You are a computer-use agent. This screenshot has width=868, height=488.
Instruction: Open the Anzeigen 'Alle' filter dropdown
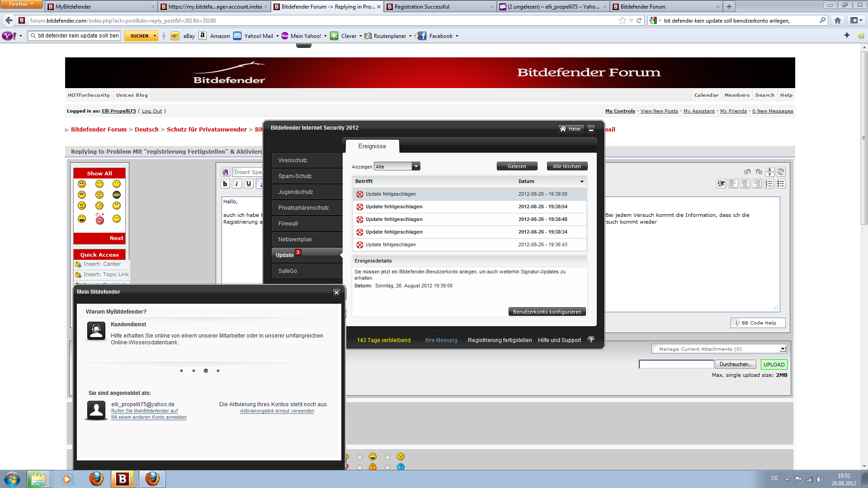point(397,166)
